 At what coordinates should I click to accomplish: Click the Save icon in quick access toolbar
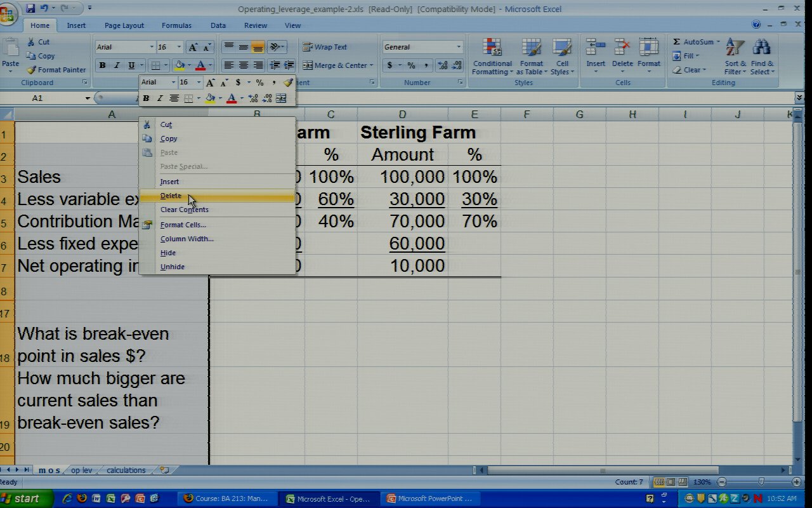[x=30, y=8]
